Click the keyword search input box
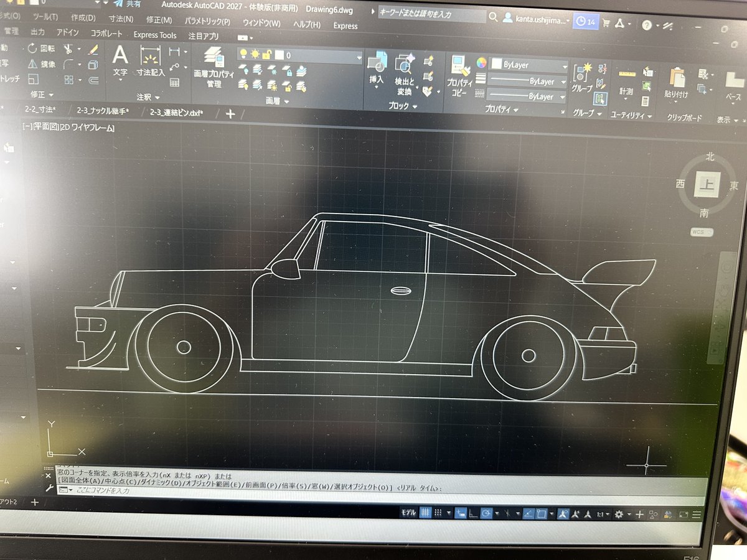 pyautogui.click(x=431, y=13)
